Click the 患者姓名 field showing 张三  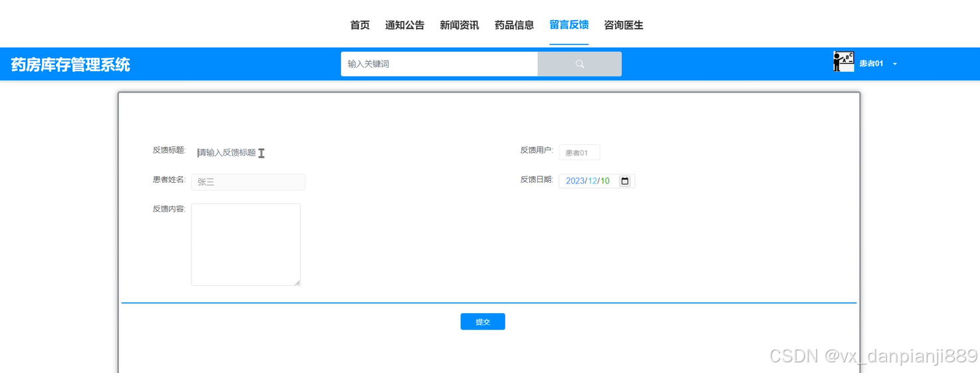248,182
